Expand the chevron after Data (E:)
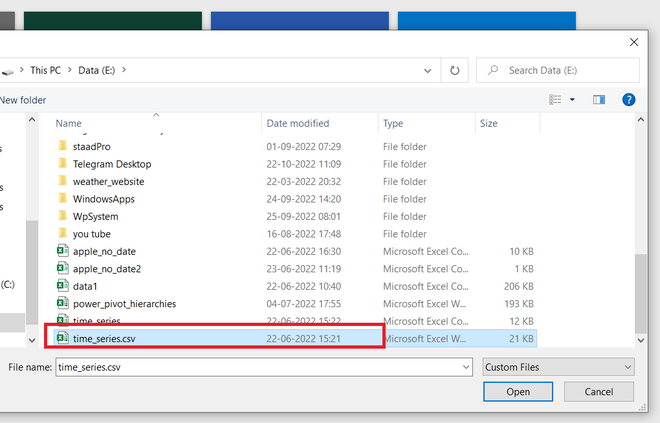660x423 pixels. pos(124,70)
